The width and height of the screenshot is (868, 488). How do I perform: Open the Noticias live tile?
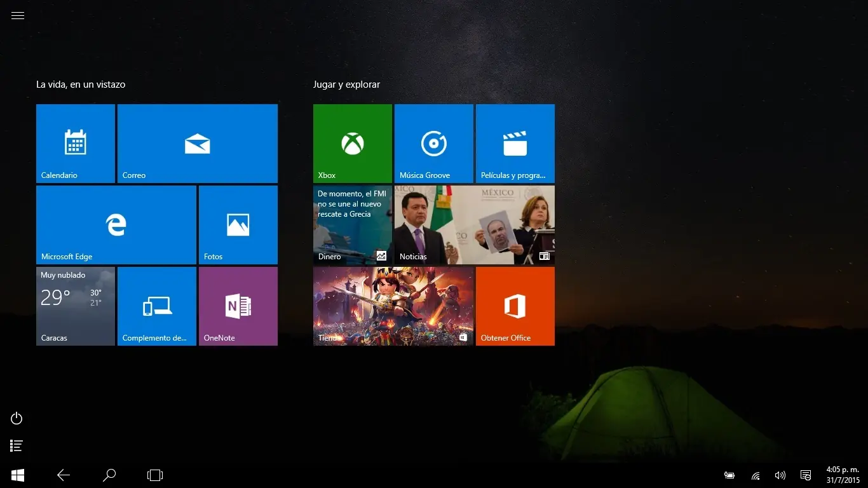(x=475, y=225)
